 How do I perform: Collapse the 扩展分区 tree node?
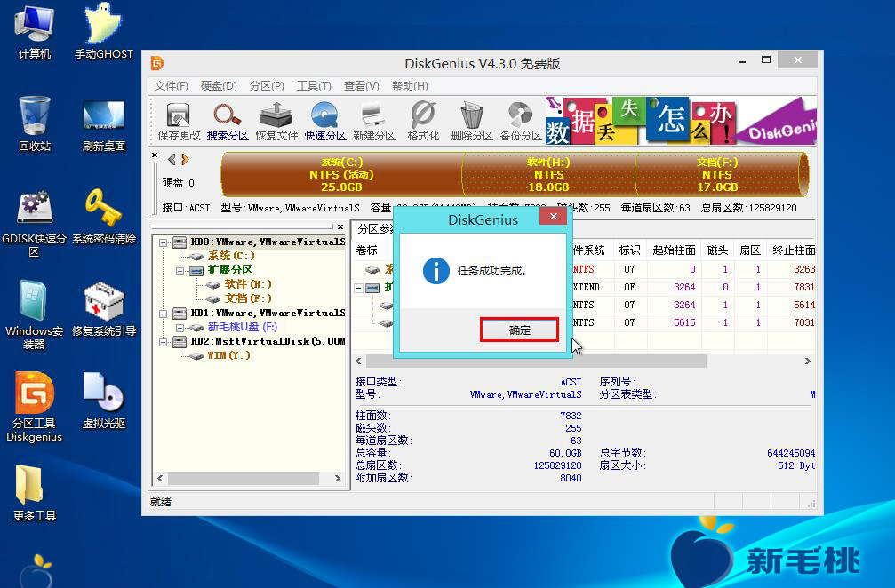pyautogui.click(x=180, y=271)
